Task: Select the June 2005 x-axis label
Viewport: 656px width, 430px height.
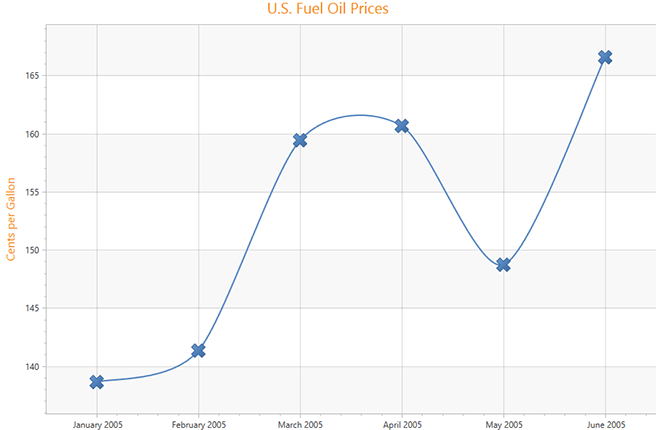Action: pos(605,424)
